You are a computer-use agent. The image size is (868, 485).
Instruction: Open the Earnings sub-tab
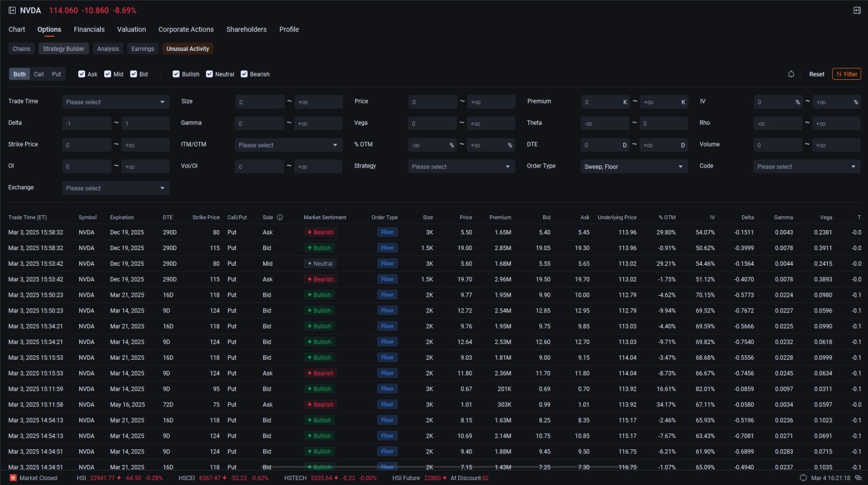[143, 49]
